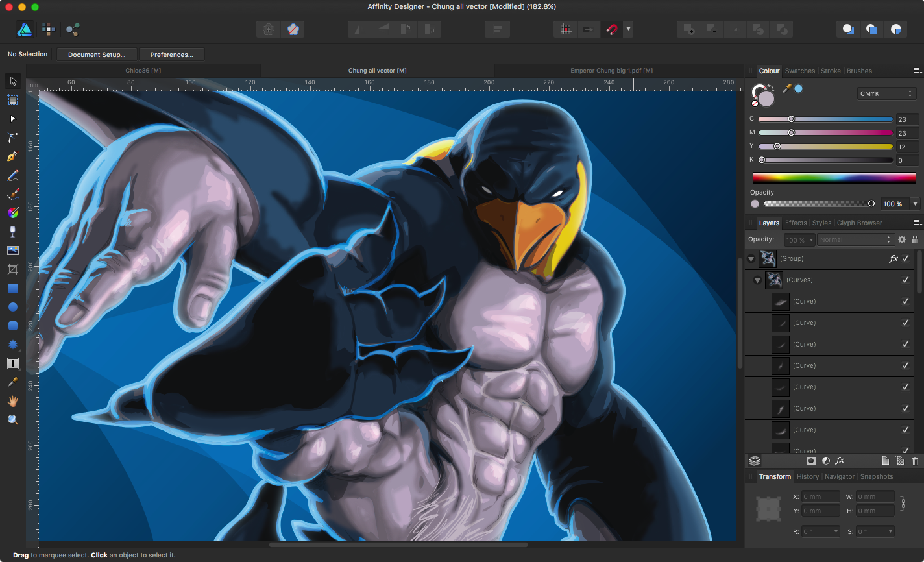Select the Corner tool
Screen dimensions: 924x562
[12, 138]
